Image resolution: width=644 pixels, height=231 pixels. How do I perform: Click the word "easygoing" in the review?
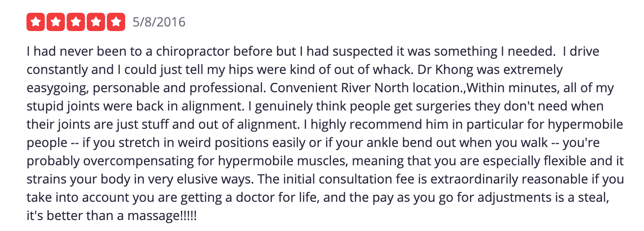(x=52, y=89)
